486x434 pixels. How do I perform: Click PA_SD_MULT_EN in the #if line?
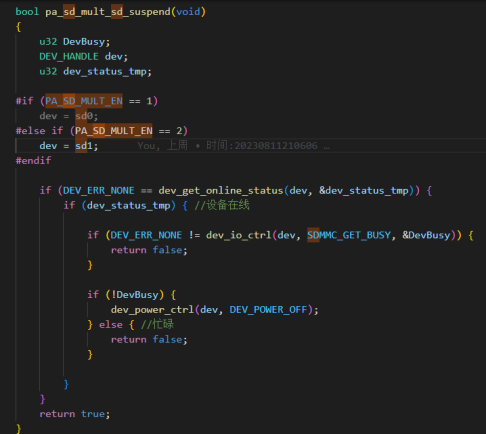[x=84, y=101]
